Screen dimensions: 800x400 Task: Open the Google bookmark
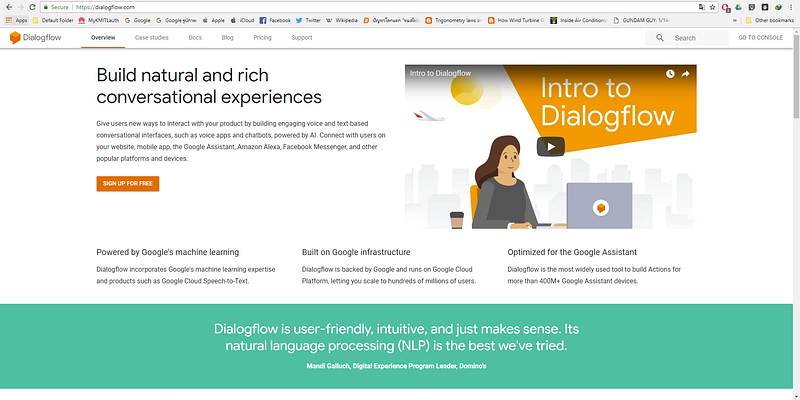coord(137,20)
